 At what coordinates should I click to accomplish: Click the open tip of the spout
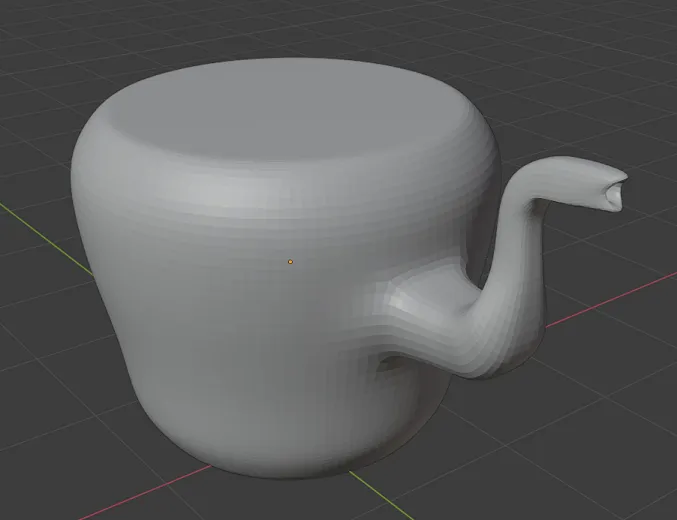coord(615,196)
